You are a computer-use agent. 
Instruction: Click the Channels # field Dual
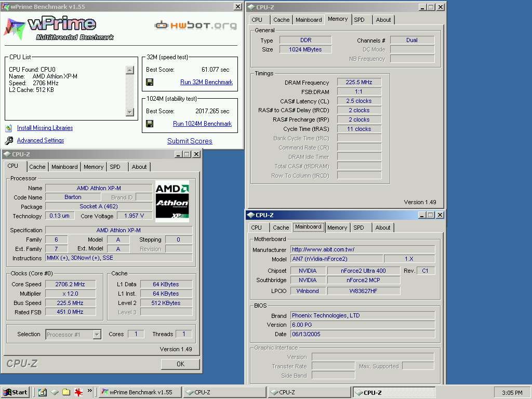click(x=412, y=40)
